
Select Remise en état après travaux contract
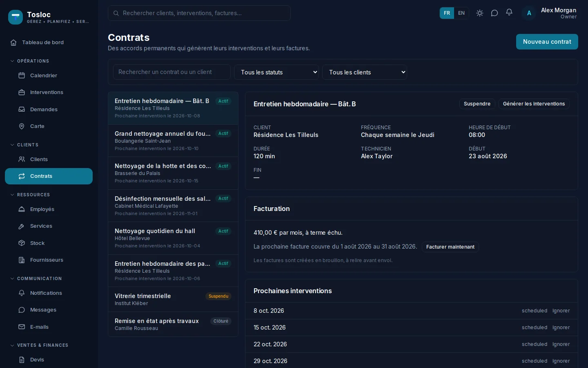click(x=173, y=324)
